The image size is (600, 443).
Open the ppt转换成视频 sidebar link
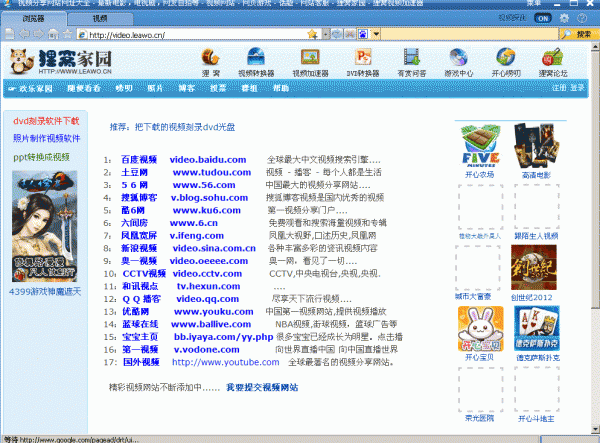(41, 157)
